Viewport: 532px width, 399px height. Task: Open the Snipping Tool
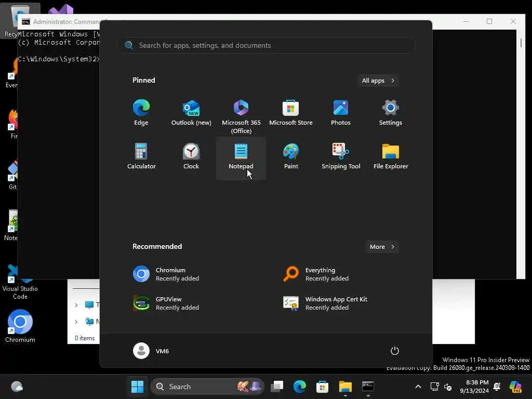pos(341,156)
